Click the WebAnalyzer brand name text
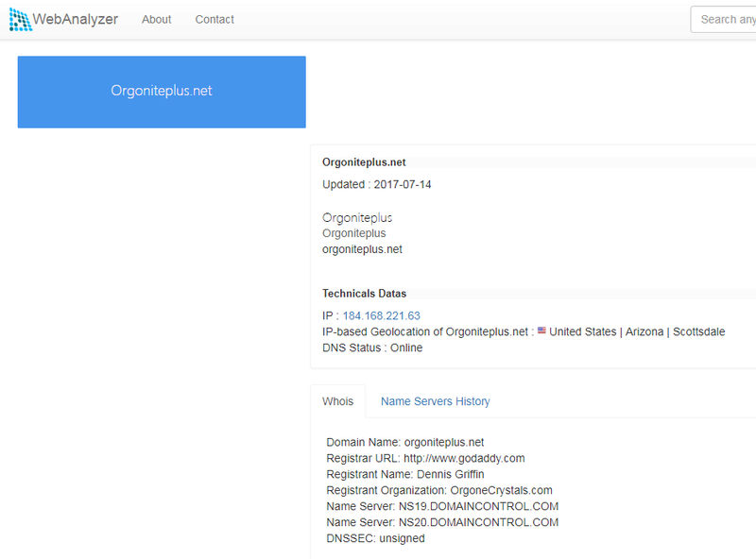Image resolution: width=756 pixels, height=559 pixels. pyautogui.click(x=76, y=19)
